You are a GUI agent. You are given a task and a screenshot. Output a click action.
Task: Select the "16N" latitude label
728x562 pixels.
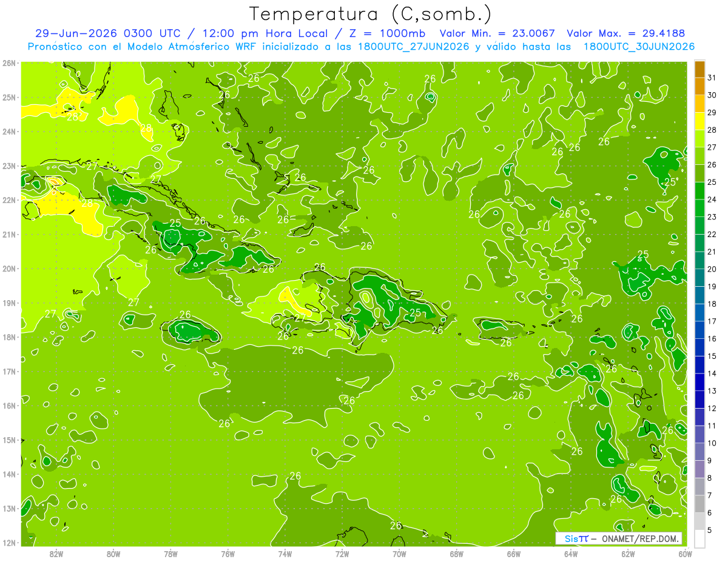pyautogui.click(x=9, y=406)
